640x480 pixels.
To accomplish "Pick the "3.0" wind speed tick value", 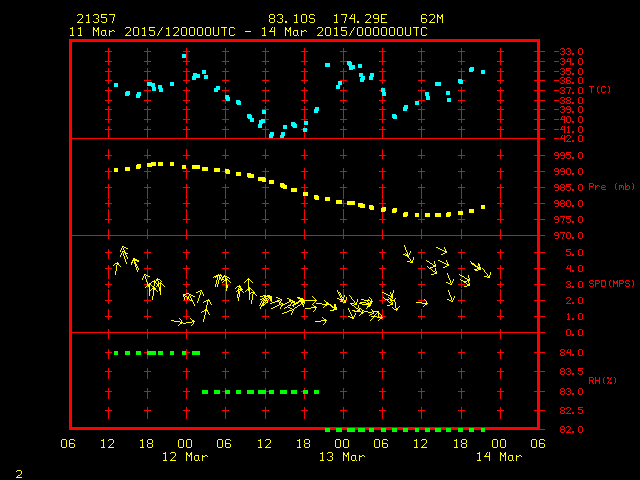I will point(574,284).
